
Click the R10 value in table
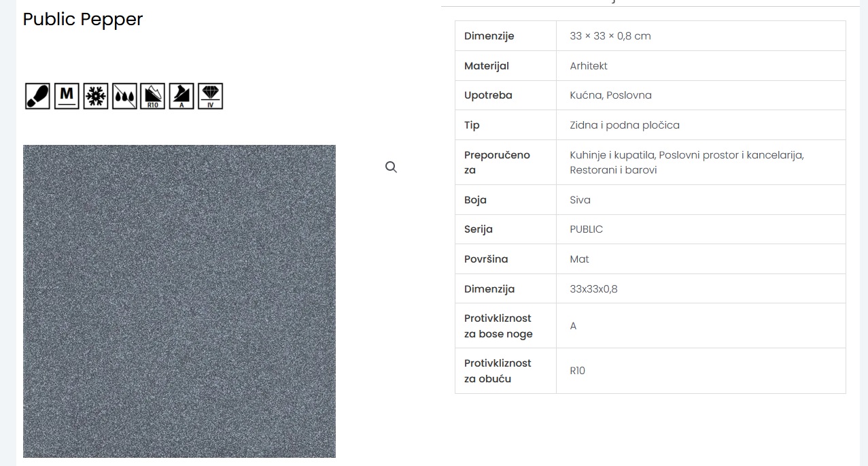pyautogui.click(x=578, y=371)
